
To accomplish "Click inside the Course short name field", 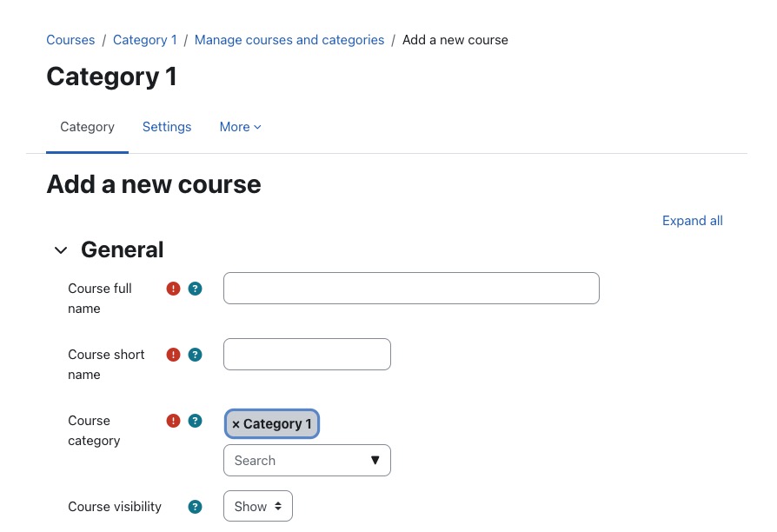I will 306,354.
